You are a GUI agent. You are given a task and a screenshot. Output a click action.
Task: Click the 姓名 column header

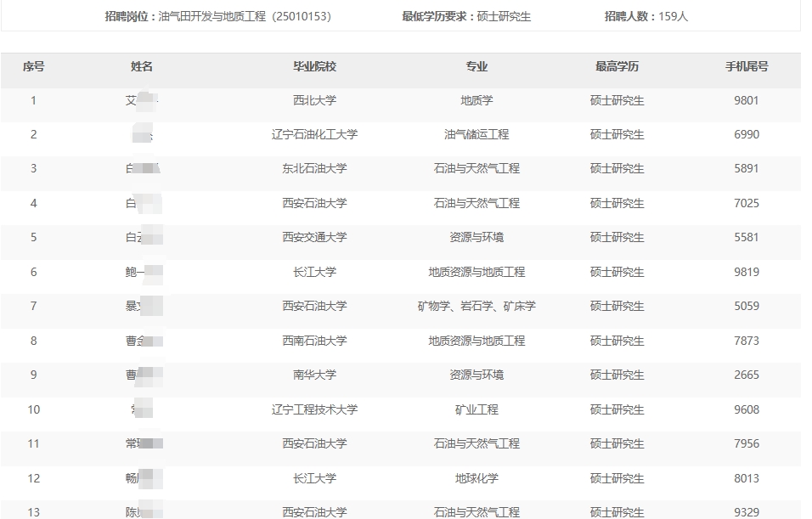pyautogui.click(x=142, y=66)
